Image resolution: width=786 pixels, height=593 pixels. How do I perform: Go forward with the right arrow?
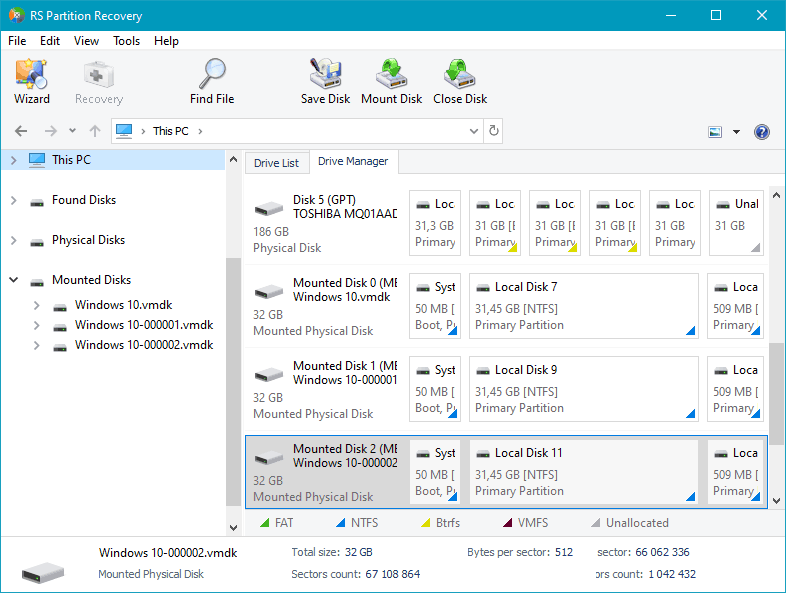point(51,131)
